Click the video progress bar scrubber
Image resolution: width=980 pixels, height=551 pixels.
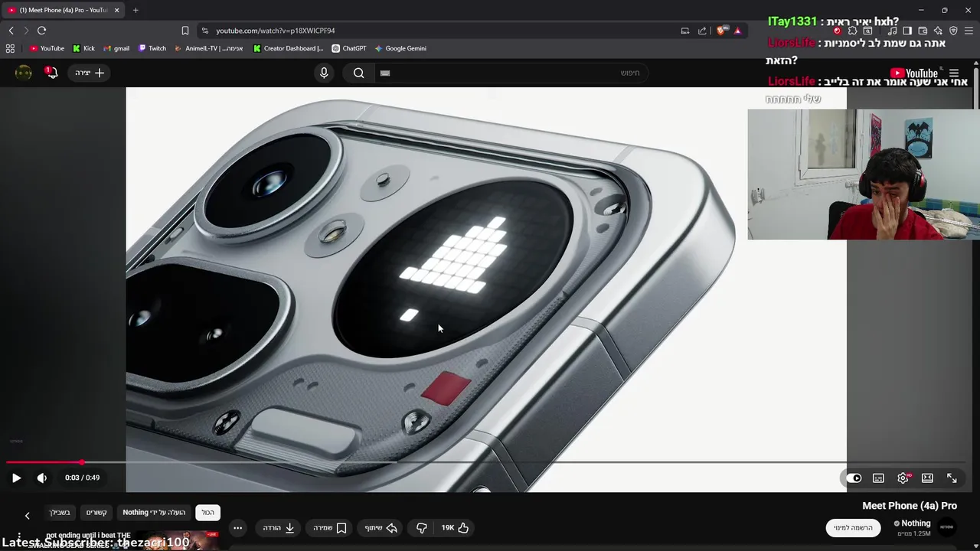[82, 462]
